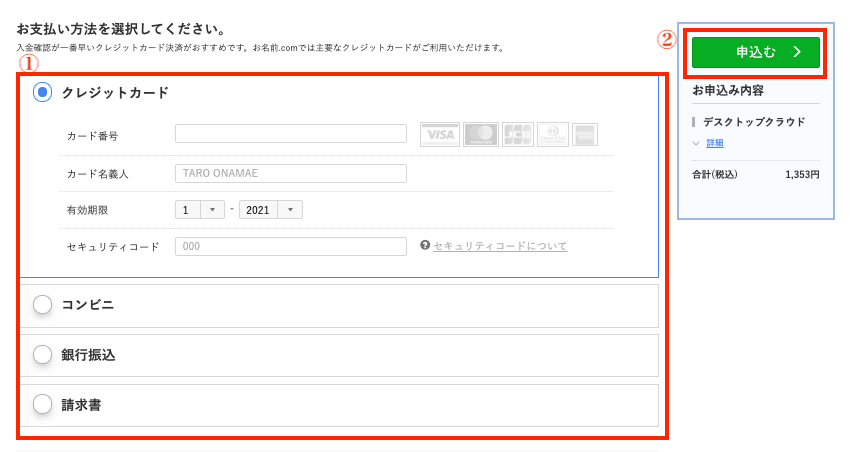The image size is (855, 452).
Task: Click the Mastercard logo
Action: pos(481,135)
